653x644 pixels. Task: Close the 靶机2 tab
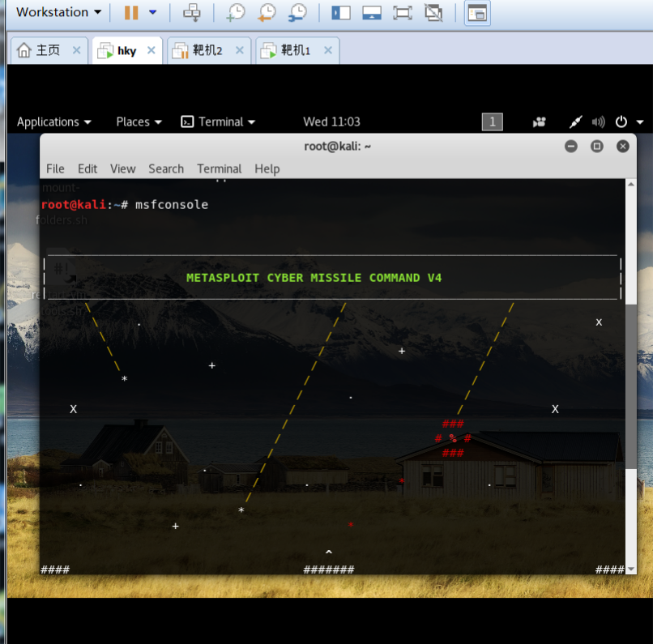240,50
